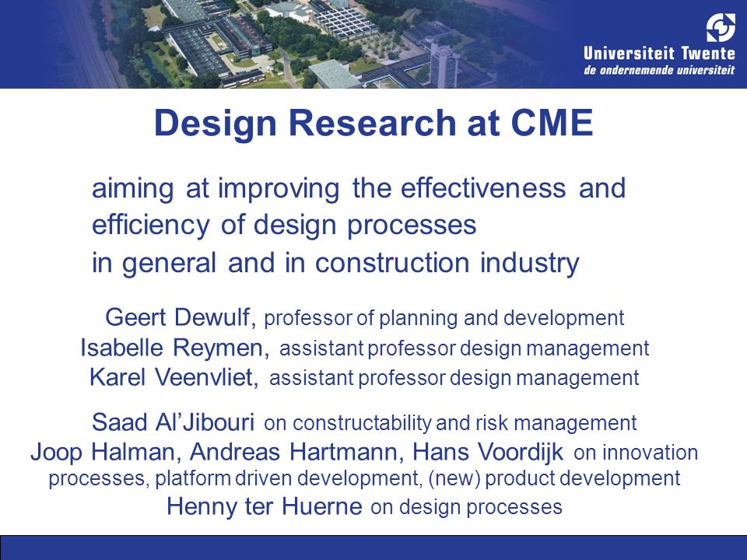Click the line 'efficiency of design processes'
The height and width of the screenshot is (560, 747).
pyautogui.click(x=284, y=226)
